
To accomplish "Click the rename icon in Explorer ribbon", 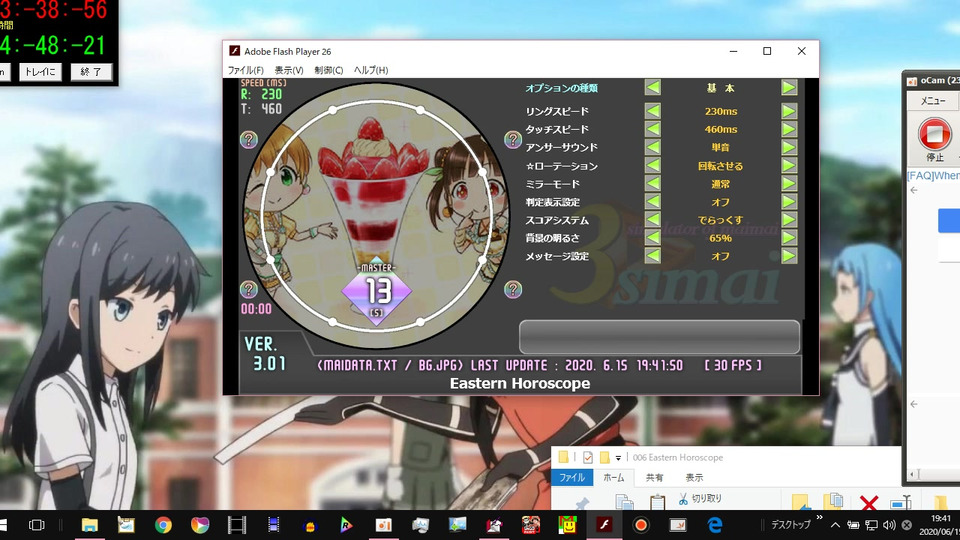I will click(901, 503).
